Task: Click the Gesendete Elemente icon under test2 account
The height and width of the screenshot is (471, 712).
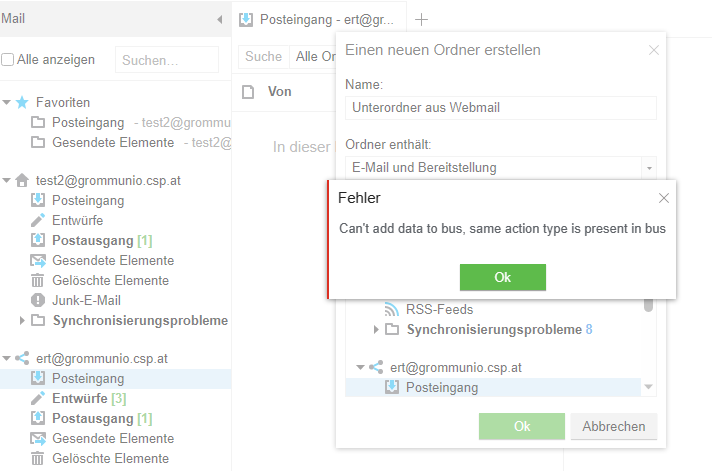Action: [x=38, y=260]
